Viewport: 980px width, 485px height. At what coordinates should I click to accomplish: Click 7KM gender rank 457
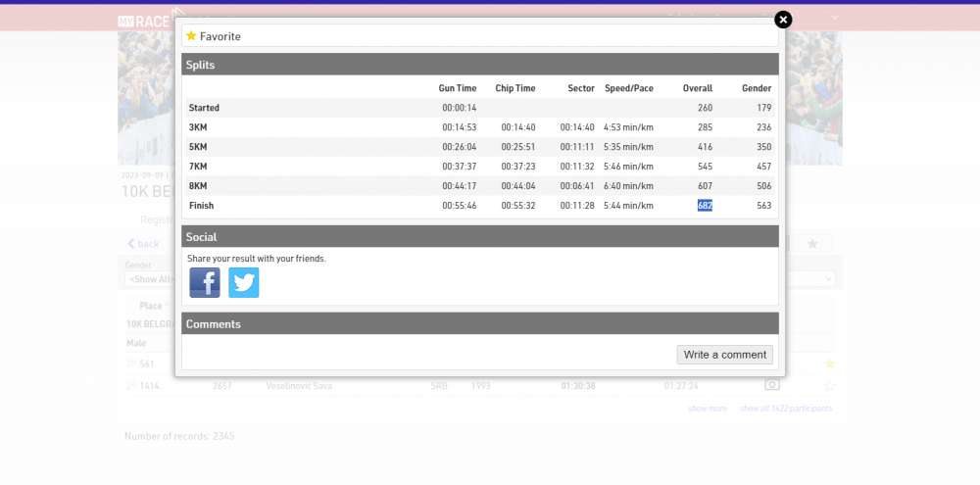pos(763,167)
